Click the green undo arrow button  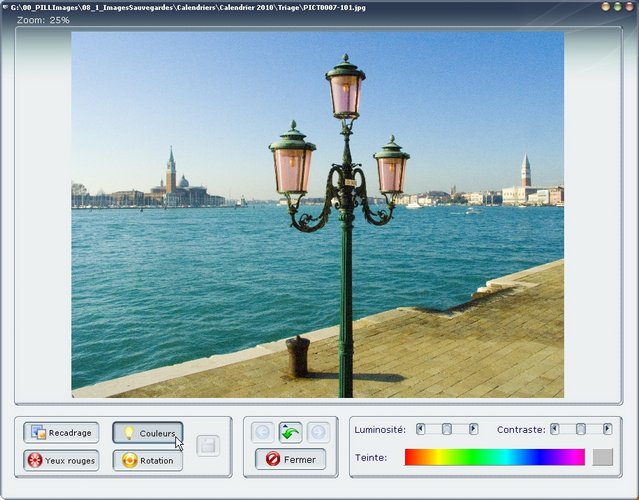(290, 432)
